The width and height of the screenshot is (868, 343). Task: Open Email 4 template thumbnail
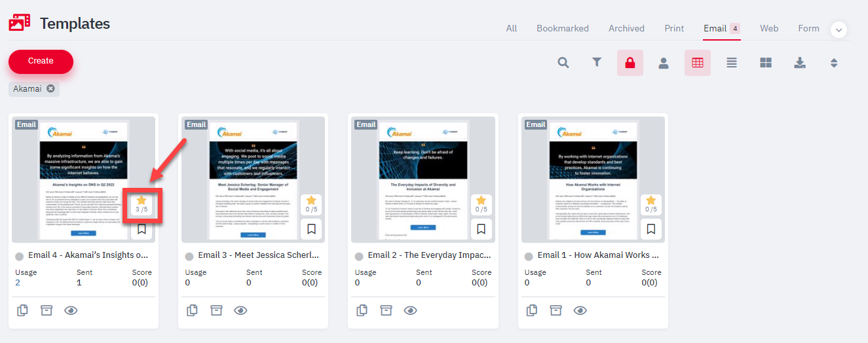click(x=84, y=179)
